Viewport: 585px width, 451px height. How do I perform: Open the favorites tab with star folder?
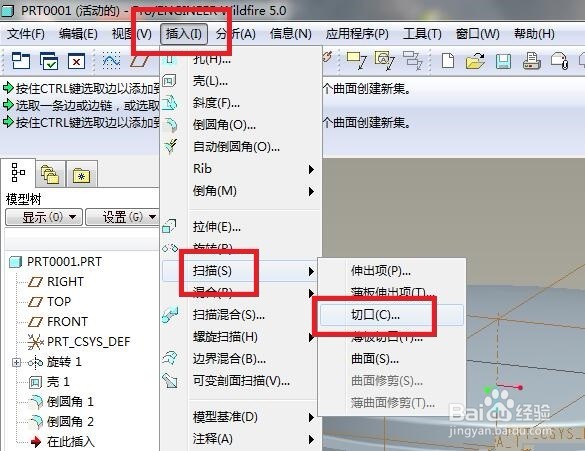(81, 175)
